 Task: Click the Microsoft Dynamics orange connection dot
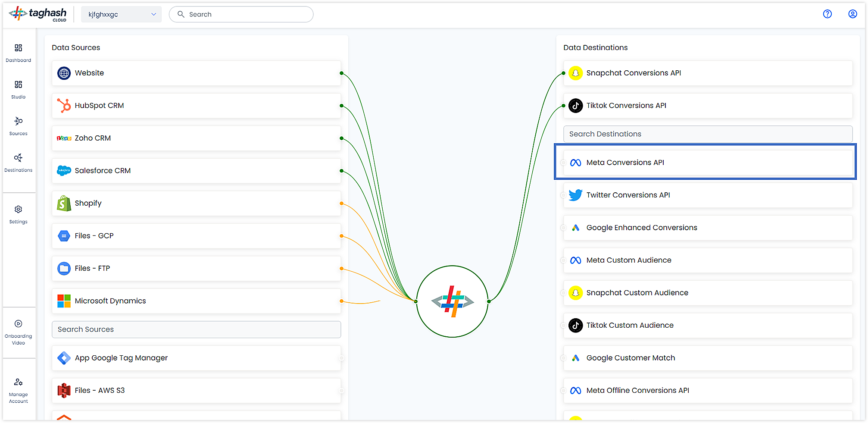point(341,301)
